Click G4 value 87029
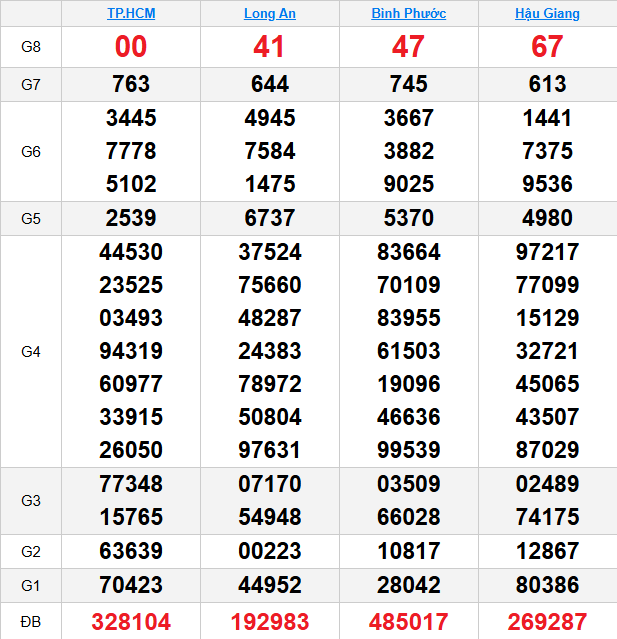The width and height of the screenshot is (617, 639). (x=547, y=450)
